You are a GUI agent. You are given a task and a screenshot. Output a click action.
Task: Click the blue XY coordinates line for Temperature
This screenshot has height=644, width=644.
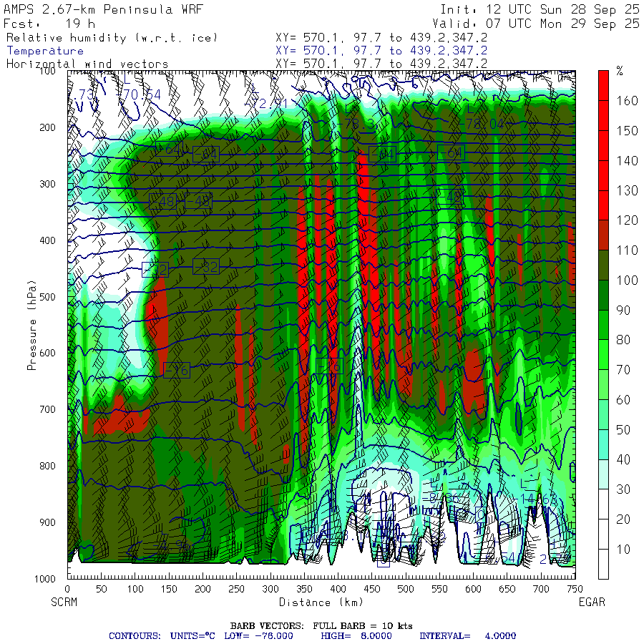381,51
